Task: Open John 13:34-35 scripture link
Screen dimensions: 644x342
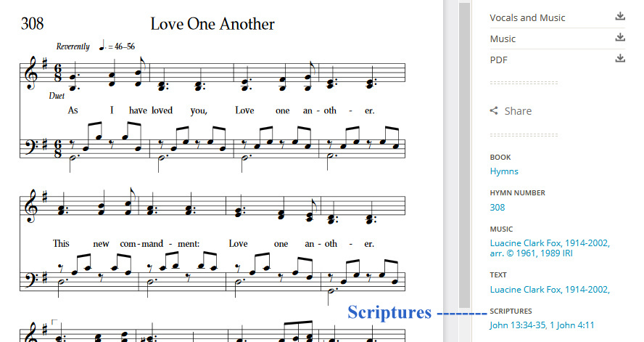Action: pos(518,325)
